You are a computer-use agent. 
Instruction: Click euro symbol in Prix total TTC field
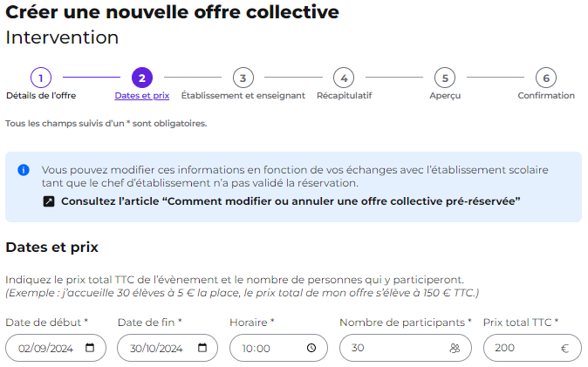[x=564, y=349]
